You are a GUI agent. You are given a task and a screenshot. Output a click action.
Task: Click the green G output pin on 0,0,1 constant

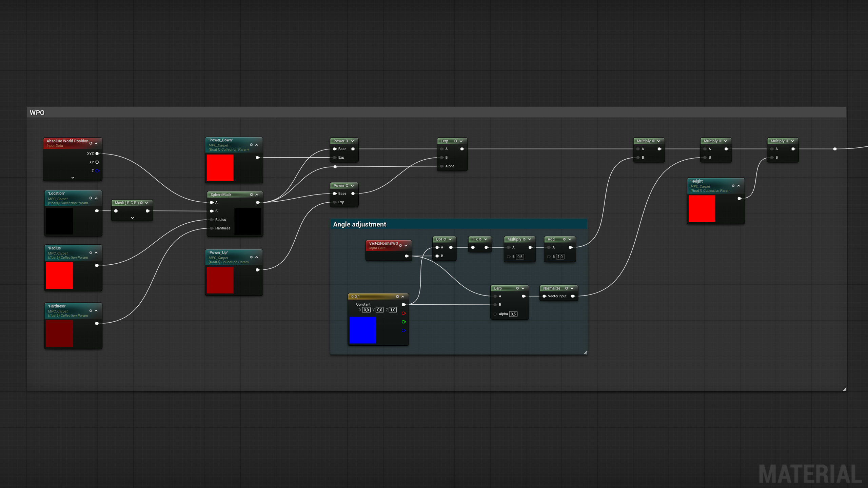tap(403, 322)
